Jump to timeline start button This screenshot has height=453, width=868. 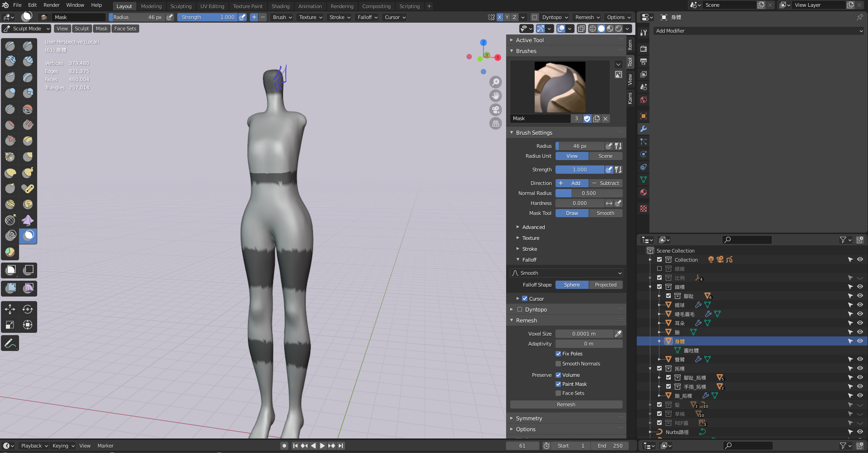[295, 446]
